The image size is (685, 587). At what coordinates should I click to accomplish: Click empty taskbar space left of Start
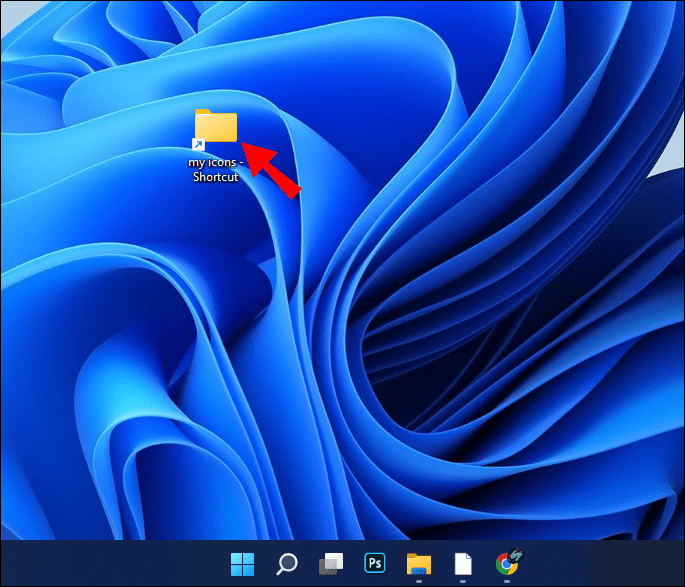coord(110,564)
